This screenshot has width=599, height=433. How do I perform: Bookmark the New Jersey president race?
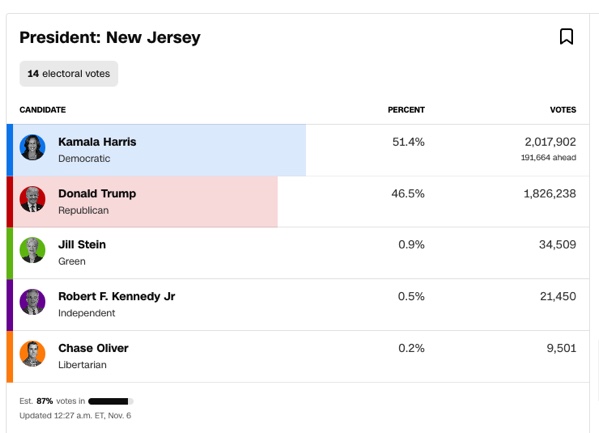(566, 37)
